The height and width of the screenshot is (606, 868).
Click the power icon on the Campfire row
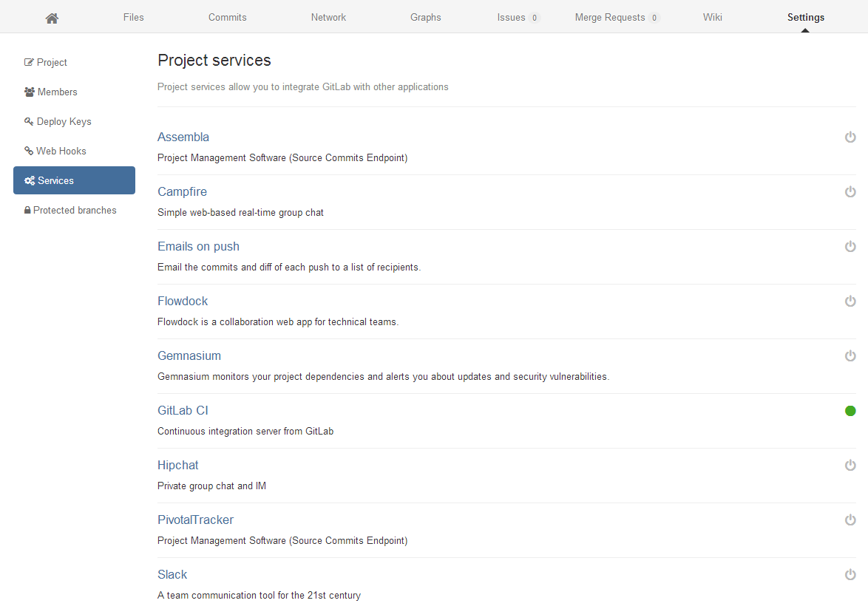[x=850, y=191]
